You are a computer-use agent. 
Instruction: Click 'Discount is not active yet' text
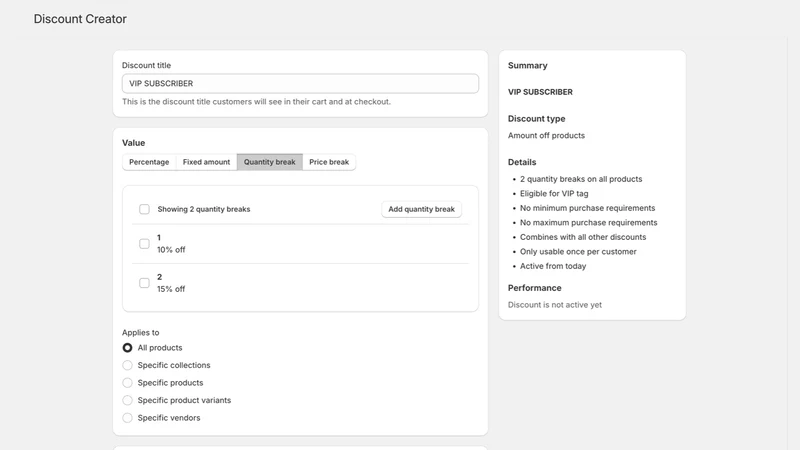tap(555, 305)
